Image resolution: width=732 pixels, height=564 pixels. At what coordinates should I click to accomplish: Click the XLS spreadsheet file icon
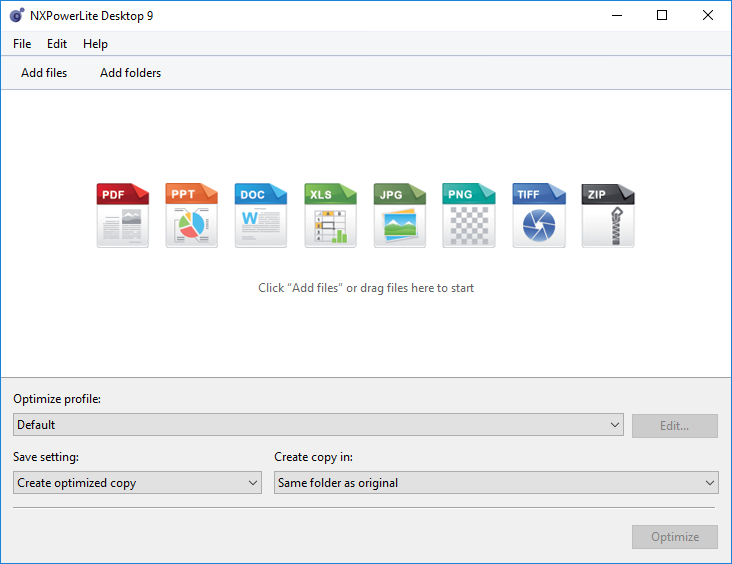pyautogui.click(x=330, y=215)
